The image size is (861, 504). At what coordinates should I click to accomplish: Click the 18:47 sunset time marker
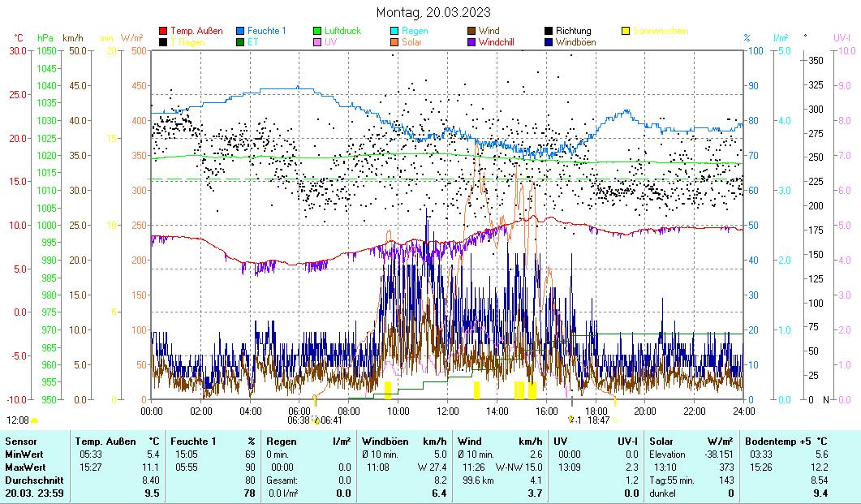[598, 420]
